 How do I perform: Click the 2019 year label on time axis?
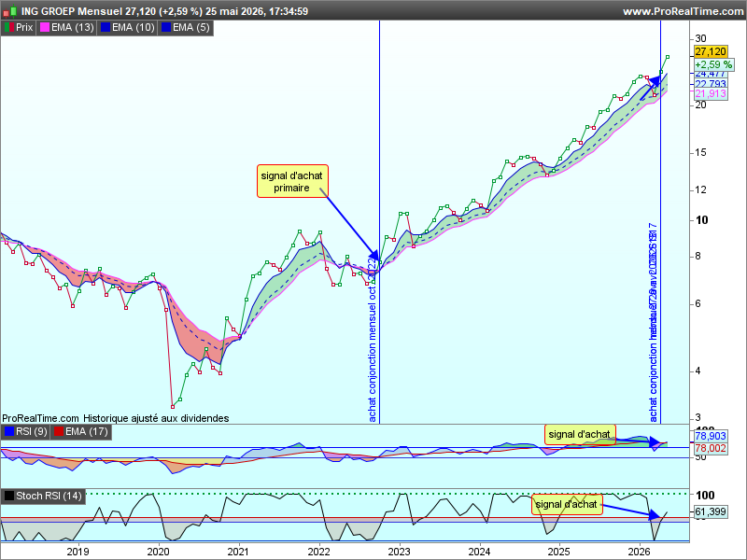[x=78, y=552]
